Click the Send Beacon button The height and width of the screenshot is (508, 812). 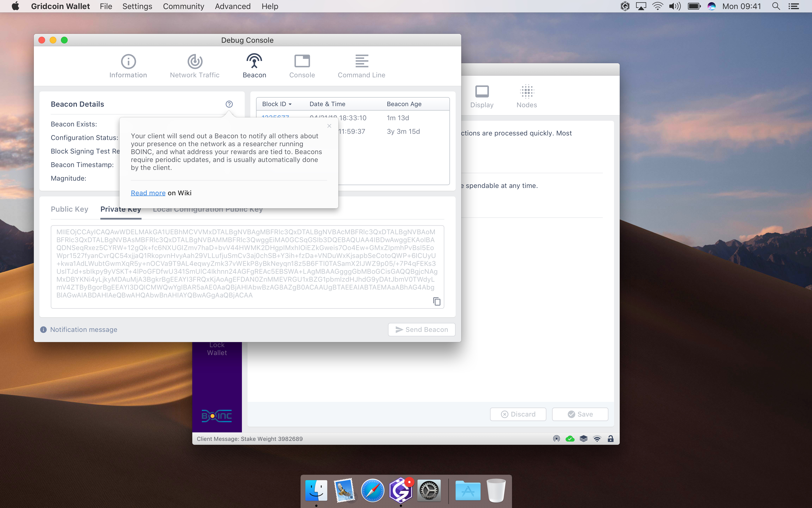[421, 330]
